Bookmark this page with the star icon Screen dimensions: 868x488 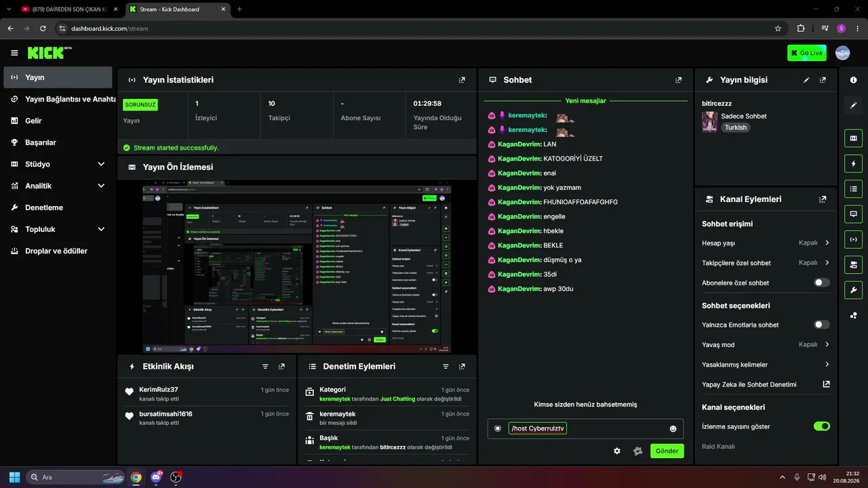tap(778, 28)
